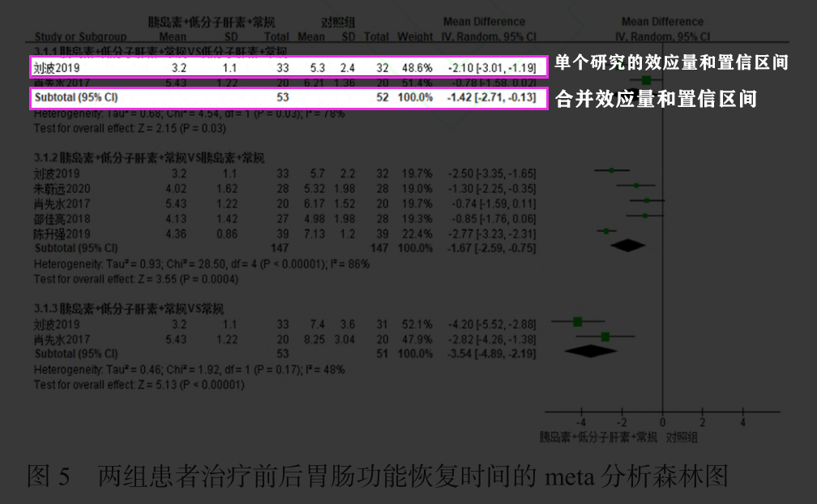817x504 pixels.
Task: Click the overall effect line Z = 3.55
Action: click(136, 279)
